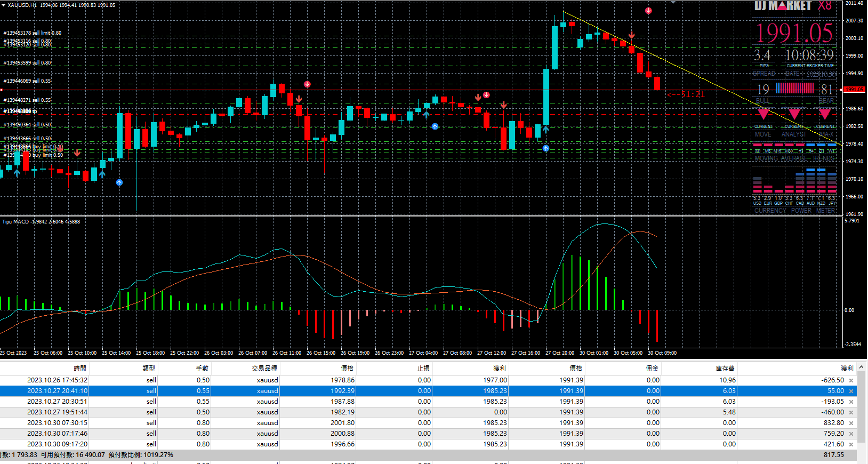The height and width of the screenshot is (464, 868).
Task: Close the -626.50 loss sell order
Action: pyautogui.click(x=851, y=380)
